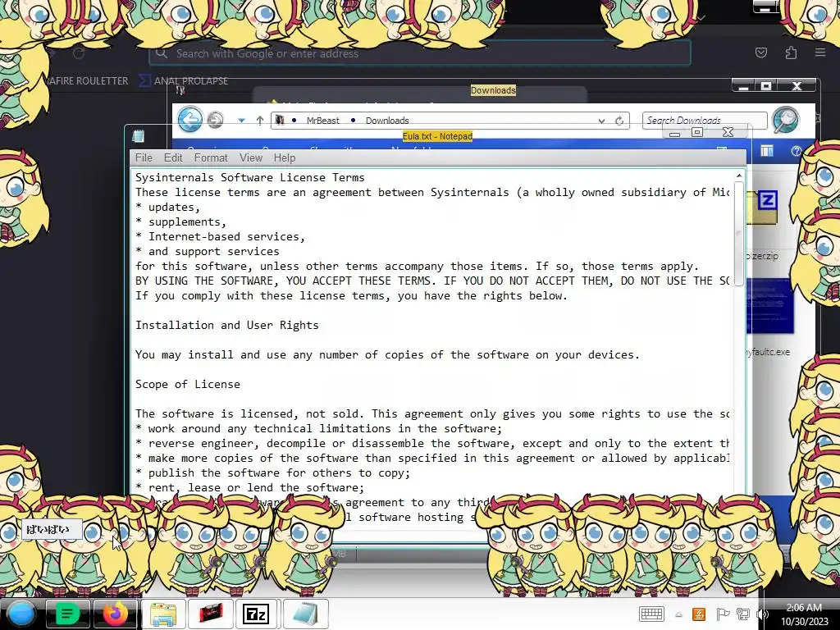The image size is (840, 630).
Task: Click the Notepad title bar icon
Action: 138,136
